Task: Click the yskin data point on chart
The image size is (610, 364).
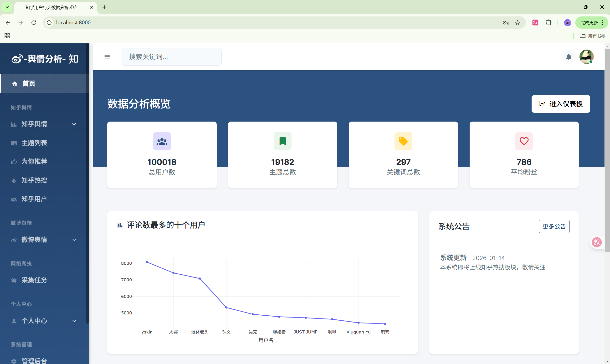Action: pos(147,262)
